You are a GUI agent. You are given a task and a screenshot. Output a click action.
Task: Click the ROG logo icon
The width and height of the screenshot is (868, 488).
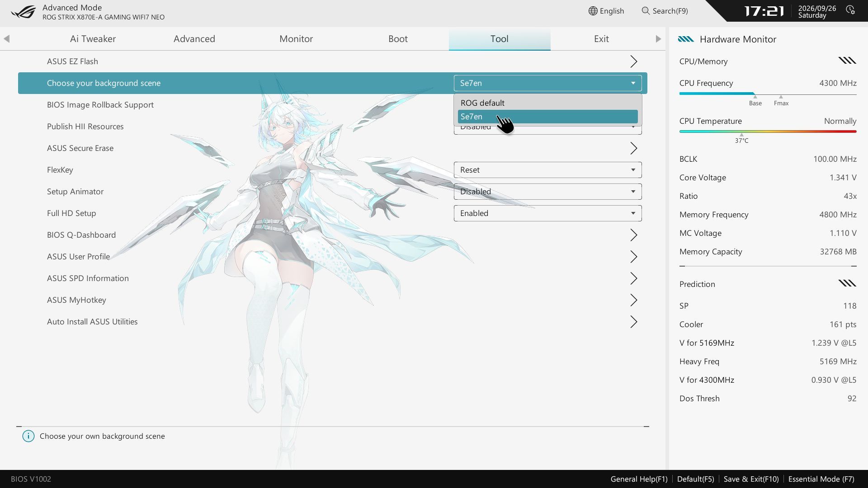click(x=23, y=12)
